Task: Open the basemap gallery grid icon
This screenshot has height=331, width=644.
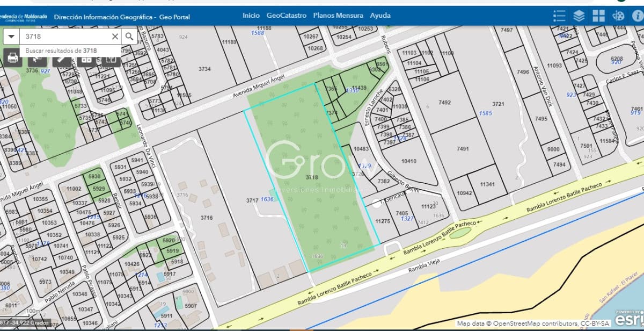Action: click(x=598, y=16)
